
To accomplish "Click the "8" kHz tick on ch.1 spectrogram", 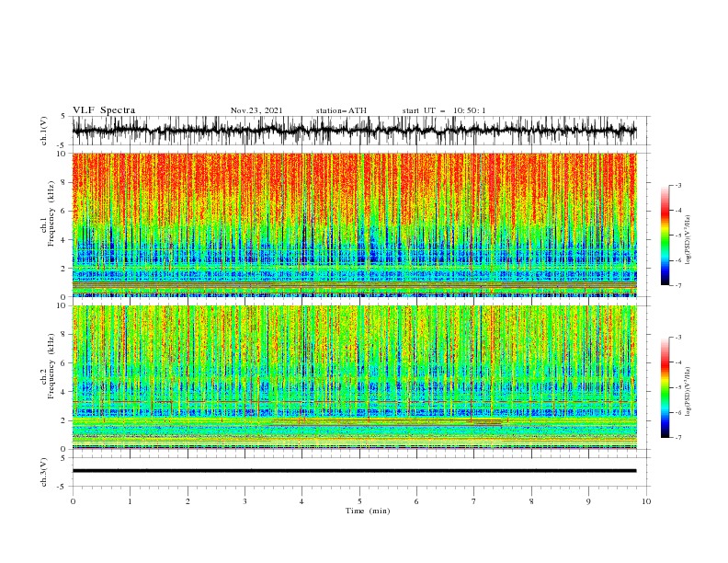I will (63, 182).
